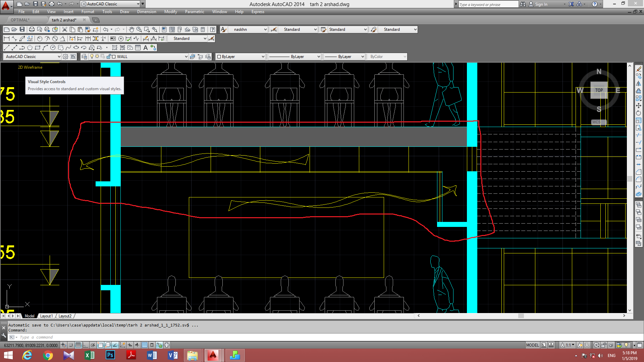Toggle Ortho Mode in status bar
The image size is (644, 362).
click(x=86, y=345)
